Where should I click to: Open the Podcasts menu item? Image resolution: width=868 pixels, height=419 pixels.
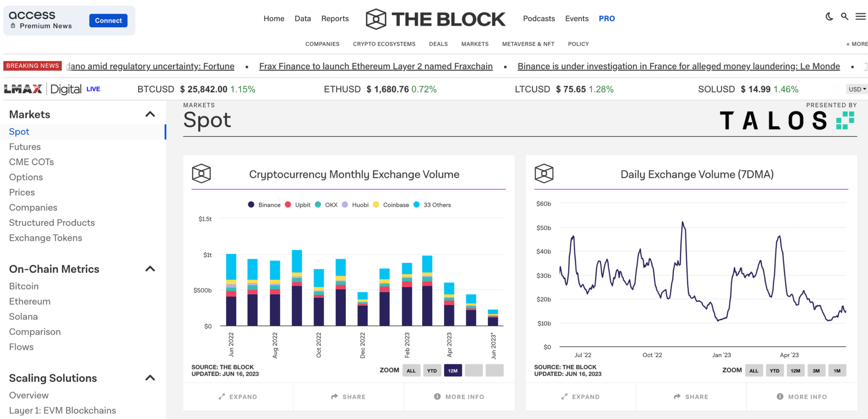click(539, 18)
